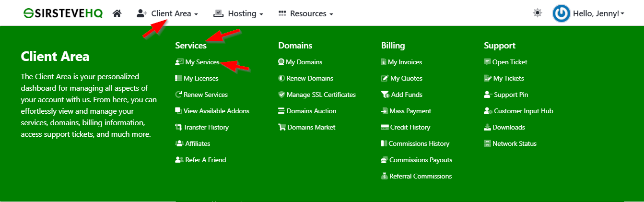Click the Mass Payment icon

[385, 111]
